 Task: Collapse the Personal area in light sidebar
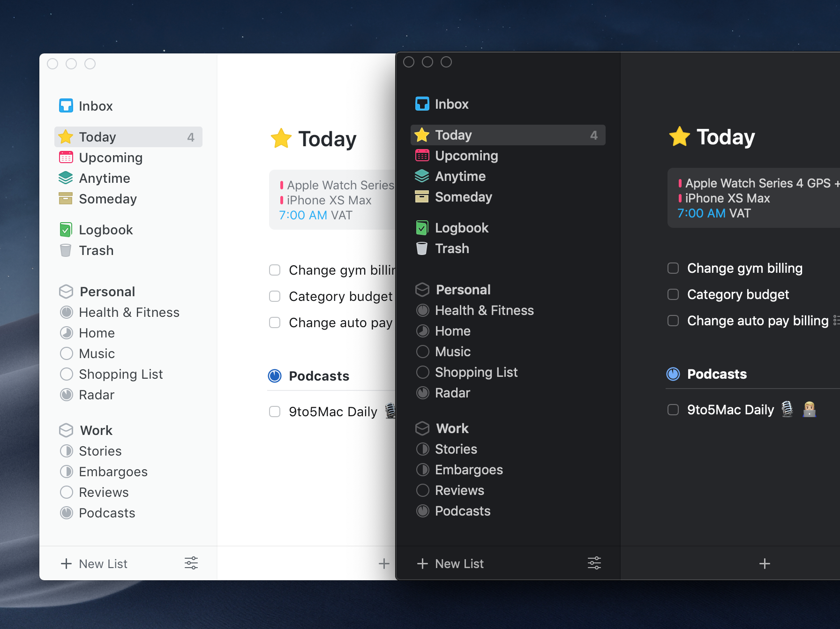(x=107, y=292)
